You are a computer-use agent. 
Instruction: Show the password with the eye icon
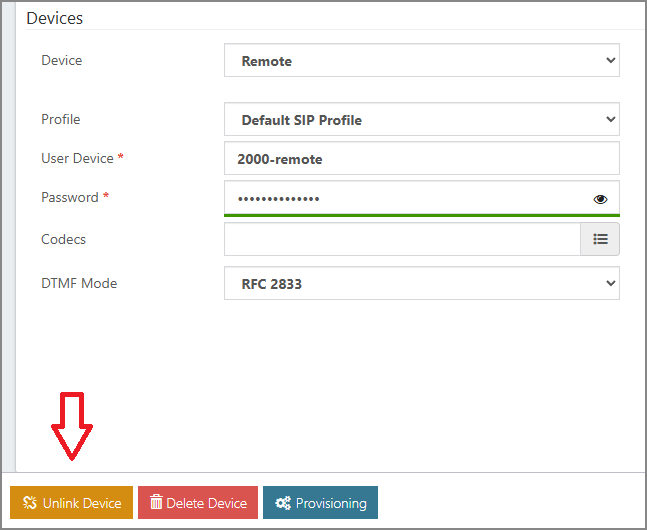tap(600, 199)
